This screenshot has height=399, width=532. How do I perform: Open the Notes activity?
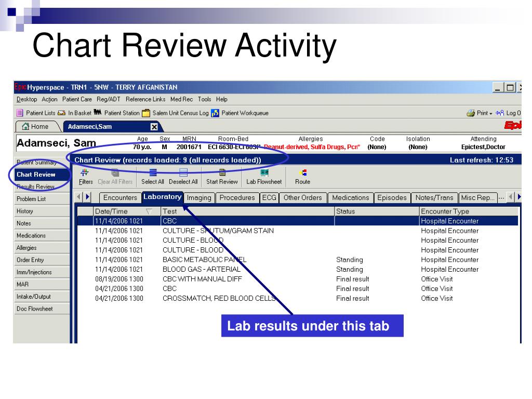(x=42, y=223)
